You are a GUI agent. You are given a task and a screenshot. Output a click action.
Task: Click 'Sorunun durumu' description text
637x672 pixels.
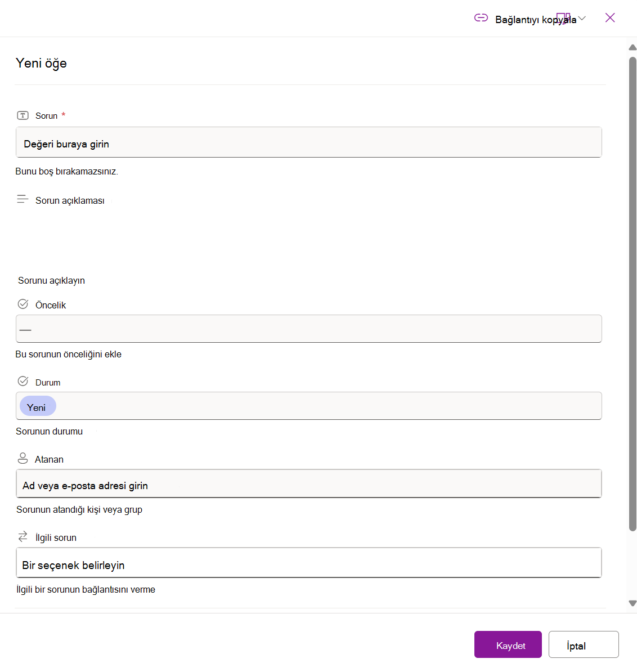pos(50,432)
